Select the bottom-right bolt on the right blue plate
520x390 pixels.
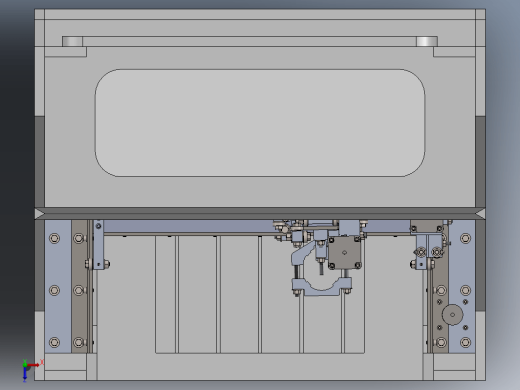[x=465, y=342]
